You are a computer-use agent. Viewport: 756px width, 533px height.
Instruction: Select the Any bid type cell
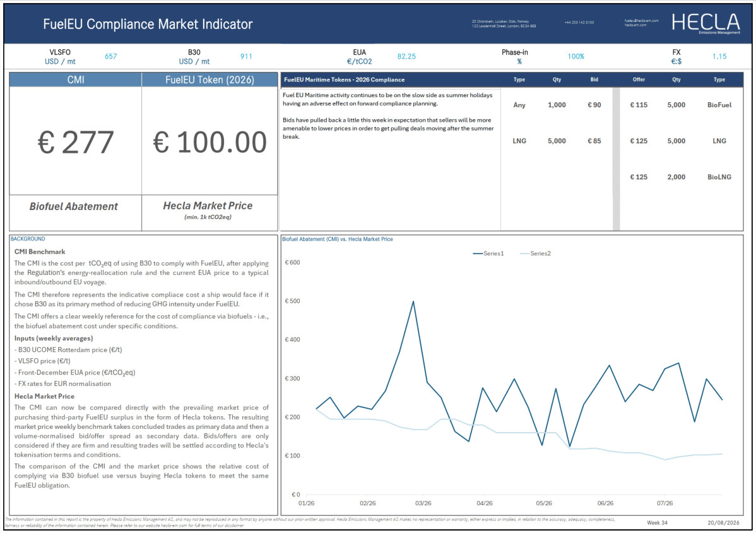click(x=519, y=105)
